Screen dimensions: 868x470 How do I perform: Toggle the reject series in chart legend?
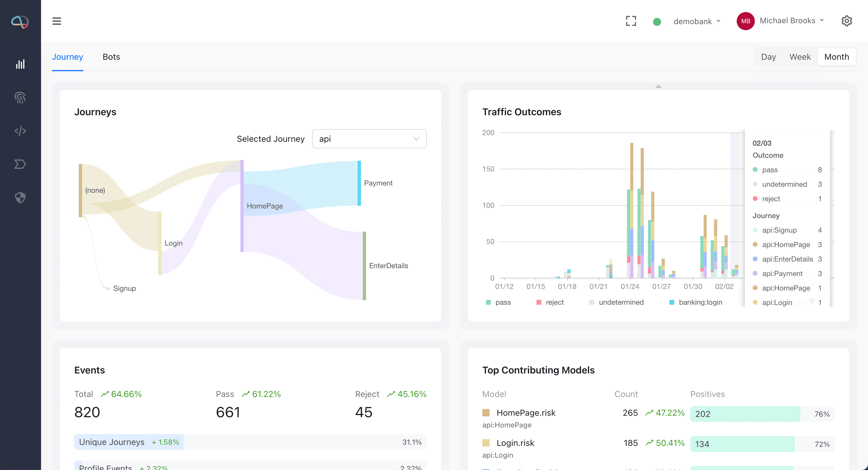click(550, 302)
